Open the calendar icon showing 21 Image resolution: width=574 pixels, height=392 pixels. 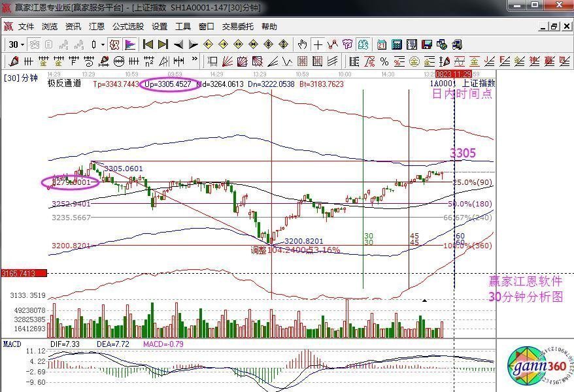pos(381,44)
